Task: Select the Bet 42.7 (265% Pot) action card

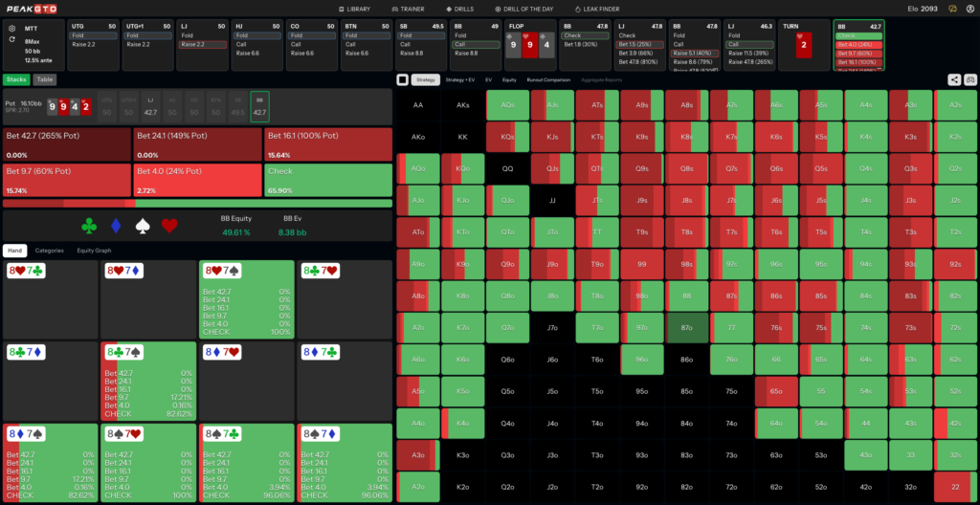Action: click(x=66, y=144)
